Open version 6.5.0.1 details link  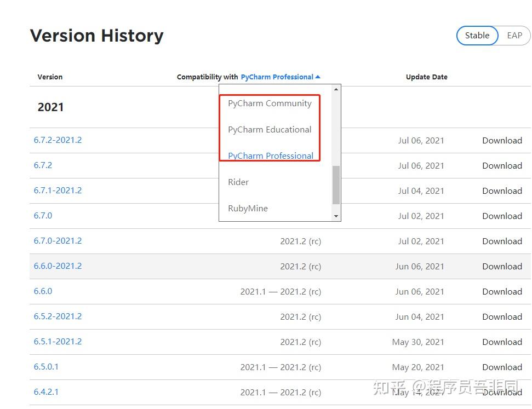46,367
